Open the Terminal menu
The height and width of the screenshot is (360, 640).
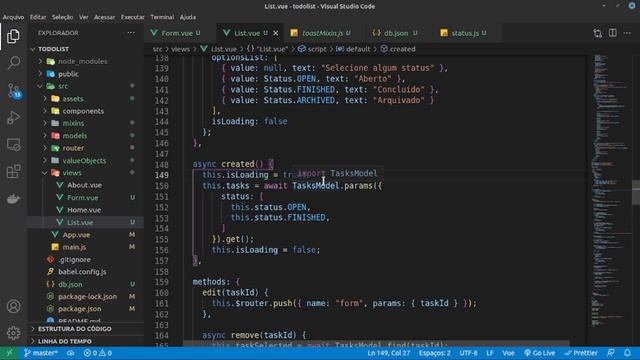tap(162, 17)
